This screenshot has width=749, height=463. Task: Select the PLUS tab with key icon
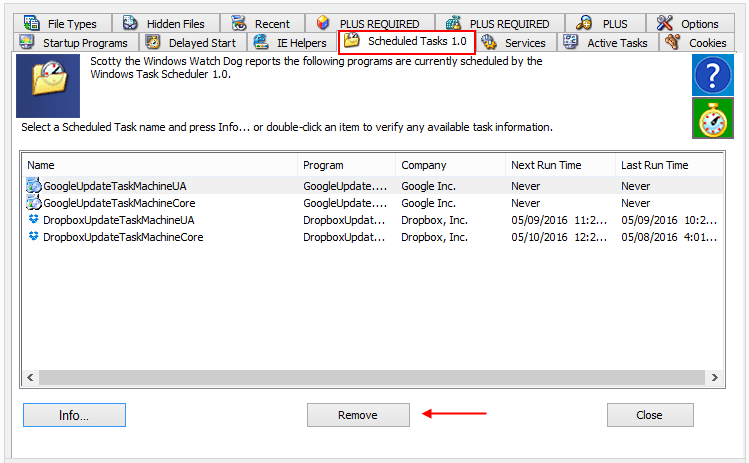point(605,23)
